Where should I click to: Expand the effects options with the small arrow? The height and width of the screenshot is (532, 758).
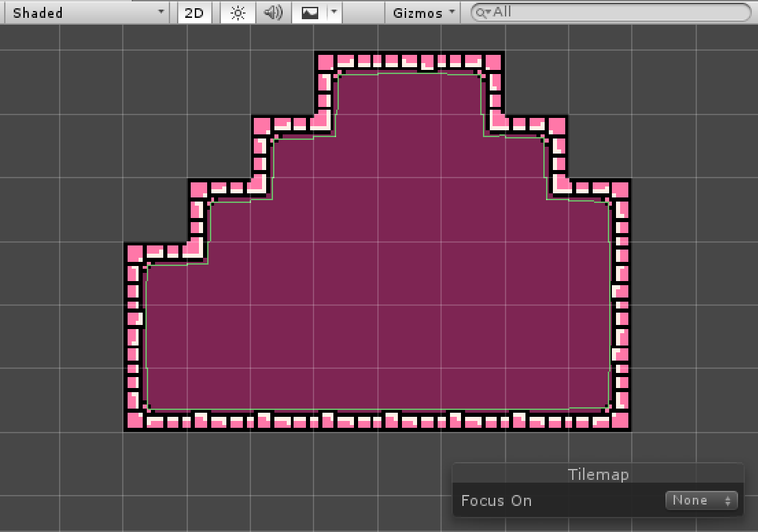tap(334, 12)
